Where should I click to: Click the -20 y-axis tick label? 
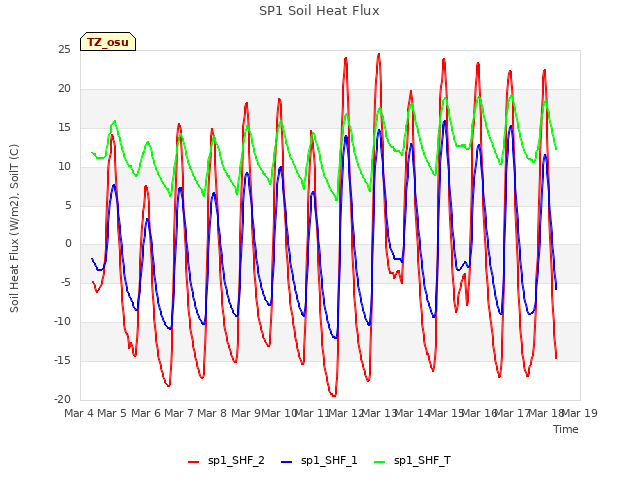pyautogui.click(x=62, y=399)
